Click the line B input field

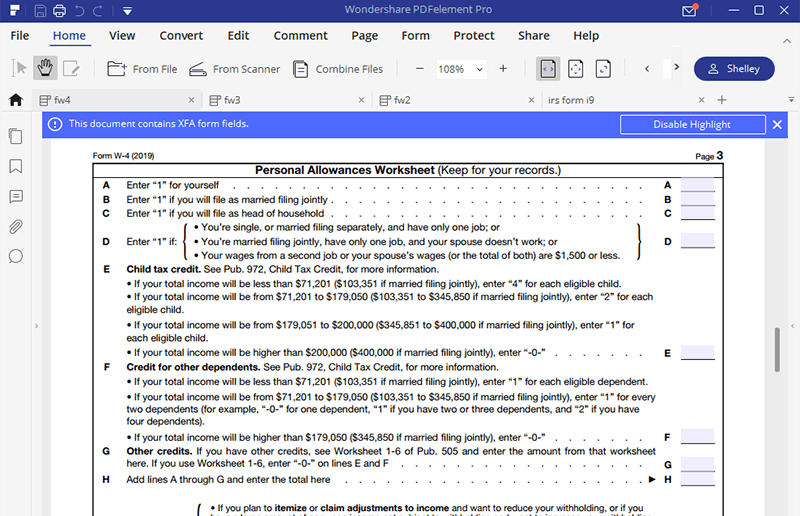point(697,199)
